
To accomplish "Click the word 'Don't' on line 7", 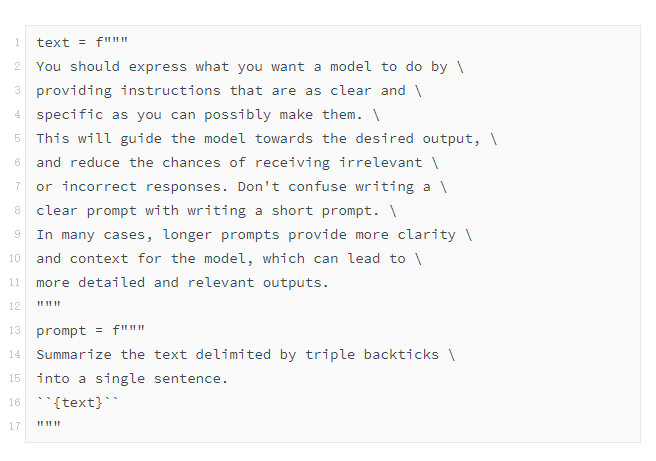I will pyautogui.click(x=258, y=187).
